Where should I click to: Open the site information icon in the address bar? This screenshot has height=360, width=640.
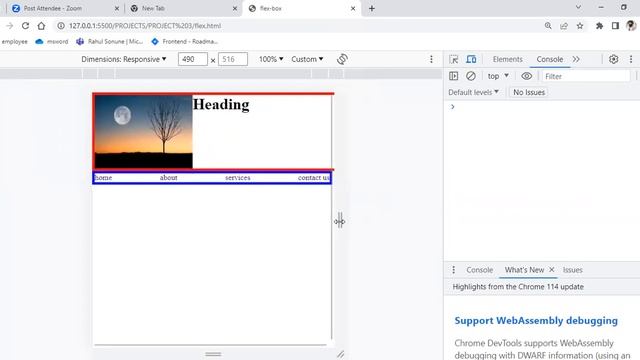[x=61, y=26]
